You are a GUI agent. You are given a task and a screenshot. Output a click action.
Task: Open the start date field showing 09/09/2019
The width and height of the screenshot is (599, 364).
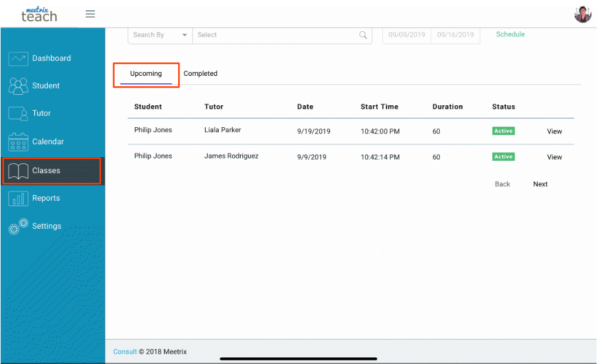pyautogui.click(x=406, y=35)
